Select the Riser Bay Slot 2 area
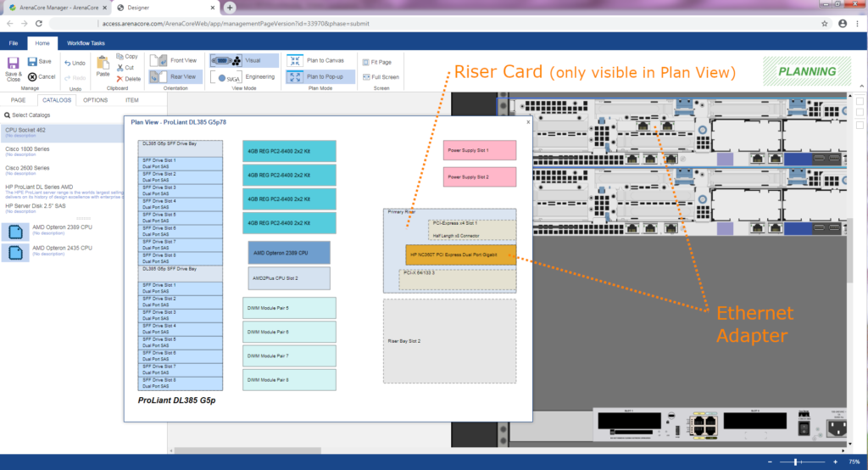This screenshot has height=470, width=868. tap(449, 341)
